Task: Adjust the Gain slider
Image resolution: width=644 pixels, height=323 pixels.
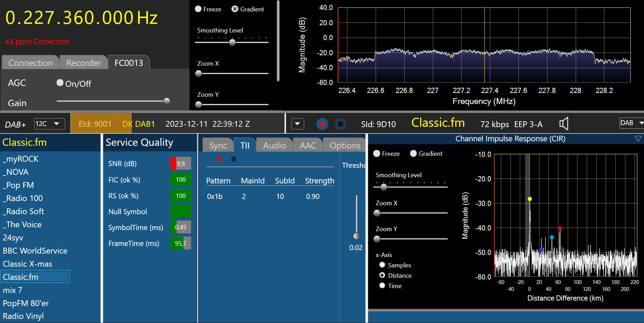Action: point(167,101)
